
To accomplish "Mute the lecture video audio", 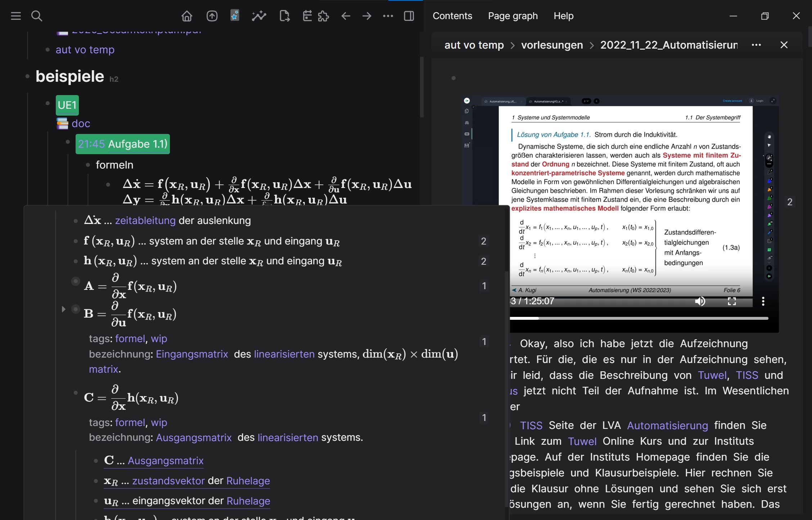I will (x=700, y=301).
